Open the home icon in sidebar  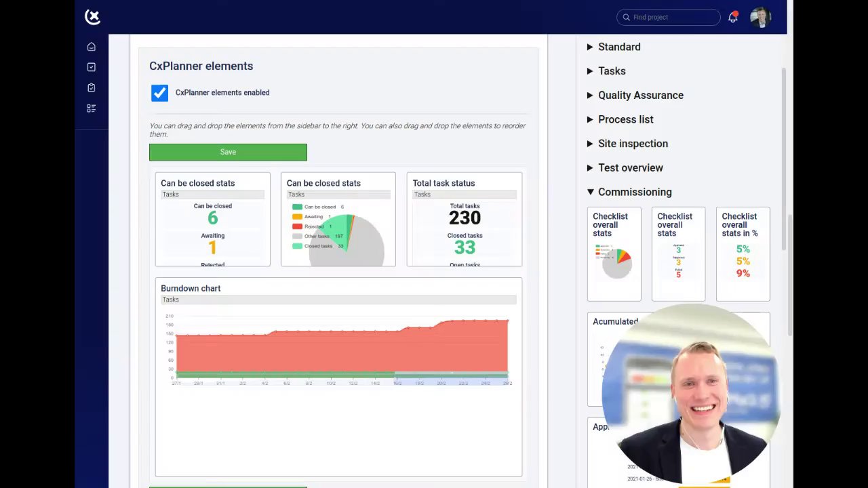[x=92, y=47]
